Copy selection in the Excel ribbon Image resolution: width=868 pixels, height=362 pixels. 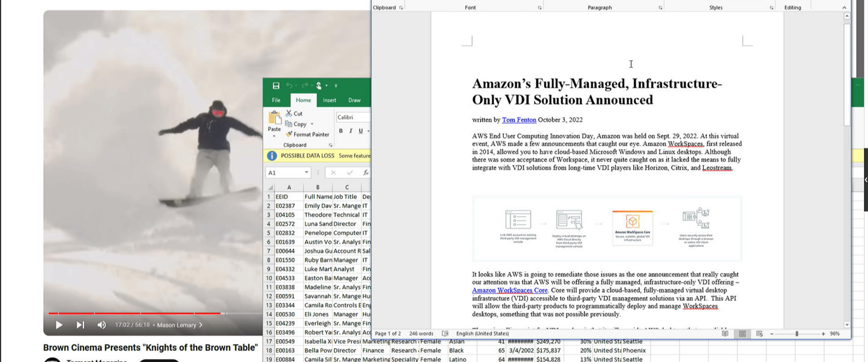(296, 124)
